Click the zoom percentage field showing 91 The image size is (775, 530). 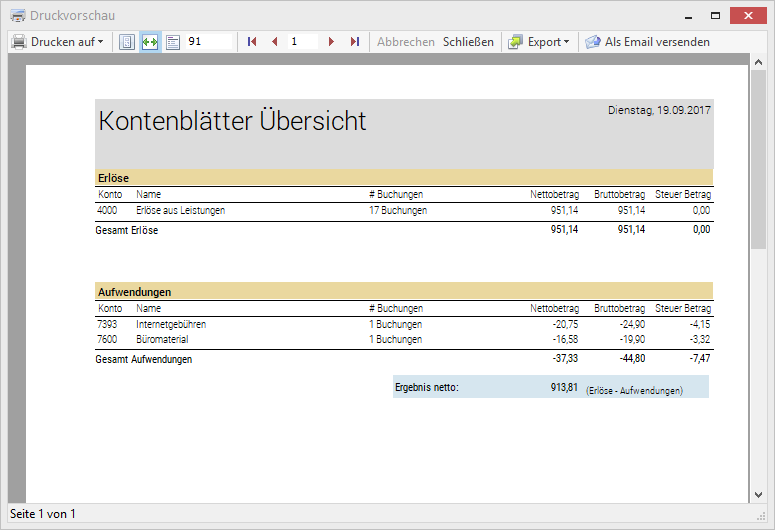click(208, 42)
